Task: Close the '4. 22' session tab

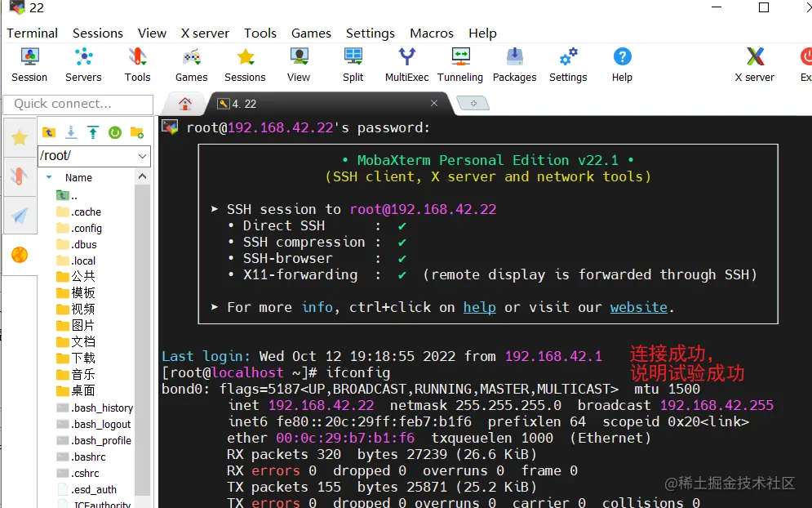Action: pos(434,103)
